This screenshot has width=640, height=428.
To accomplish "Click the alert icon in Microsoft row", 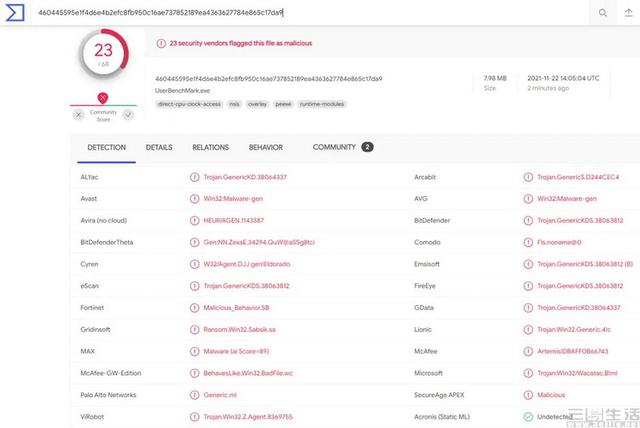I will click(528, 373).
